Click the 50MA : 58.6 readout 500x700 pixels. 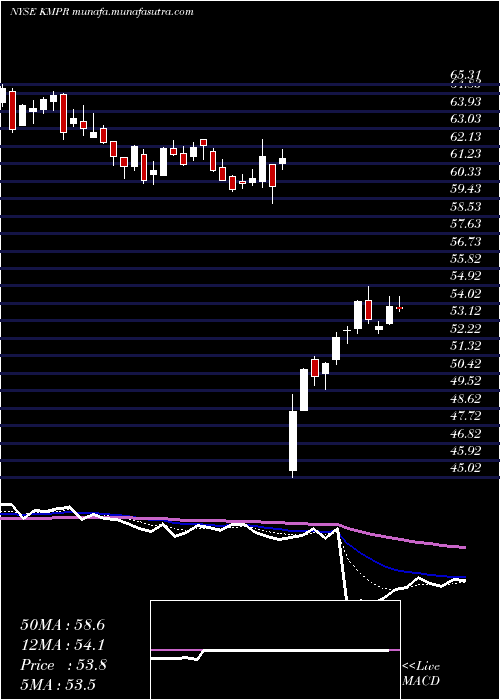pos(62,625)
